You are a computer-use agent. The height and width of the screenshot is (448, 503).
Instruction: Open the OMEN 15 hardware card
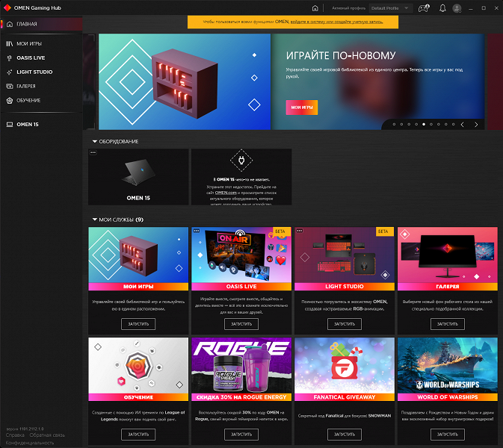click(138, 177)
